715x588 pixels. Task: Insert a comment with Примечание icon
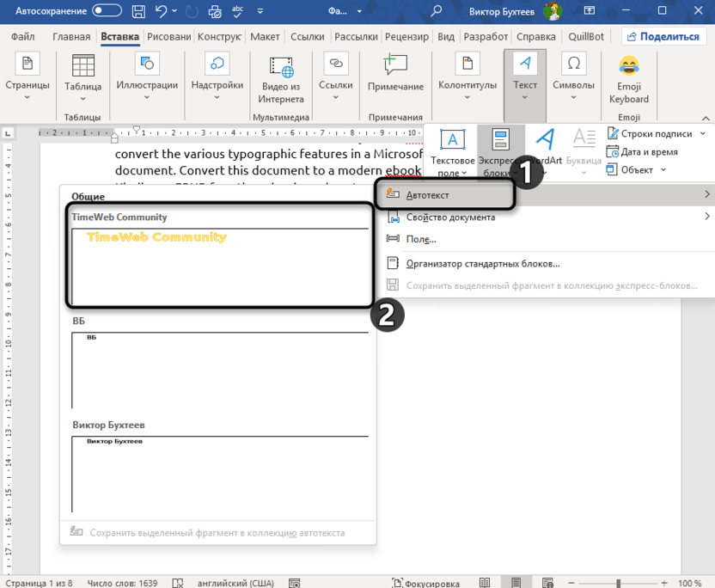(395, 75)
